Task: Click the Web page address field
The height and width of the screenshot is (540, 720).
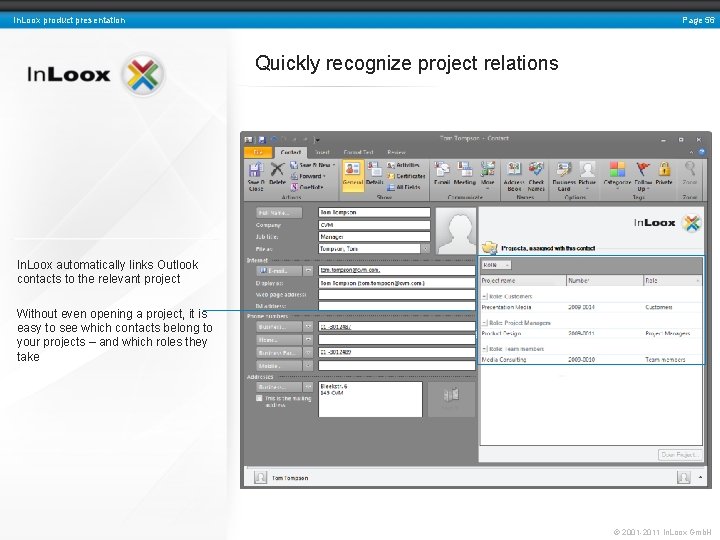Action: pos(397,294)
